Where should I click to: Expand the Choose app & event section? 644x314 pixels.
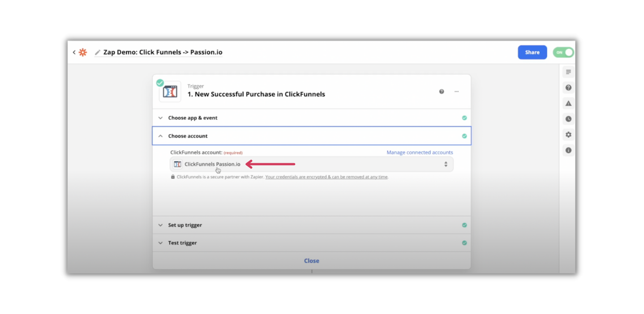pyautogui.click(x=193, y=118)
